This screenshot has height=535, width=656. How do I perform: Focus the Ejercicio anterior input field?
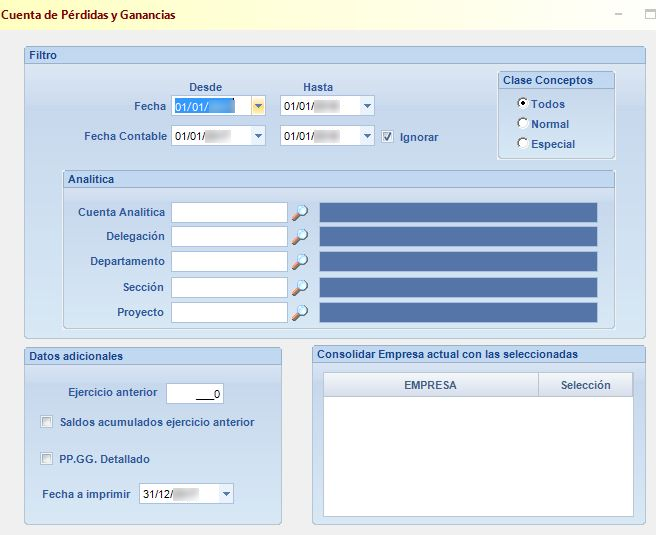[195, 394]
